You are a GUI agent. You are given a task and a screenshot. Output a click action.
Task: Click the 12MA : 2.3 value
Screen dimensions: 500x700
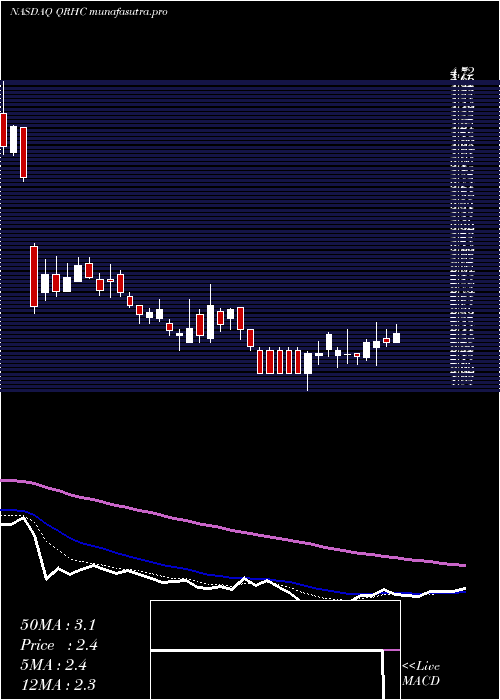pyautogui.click(x=58, y=684)
